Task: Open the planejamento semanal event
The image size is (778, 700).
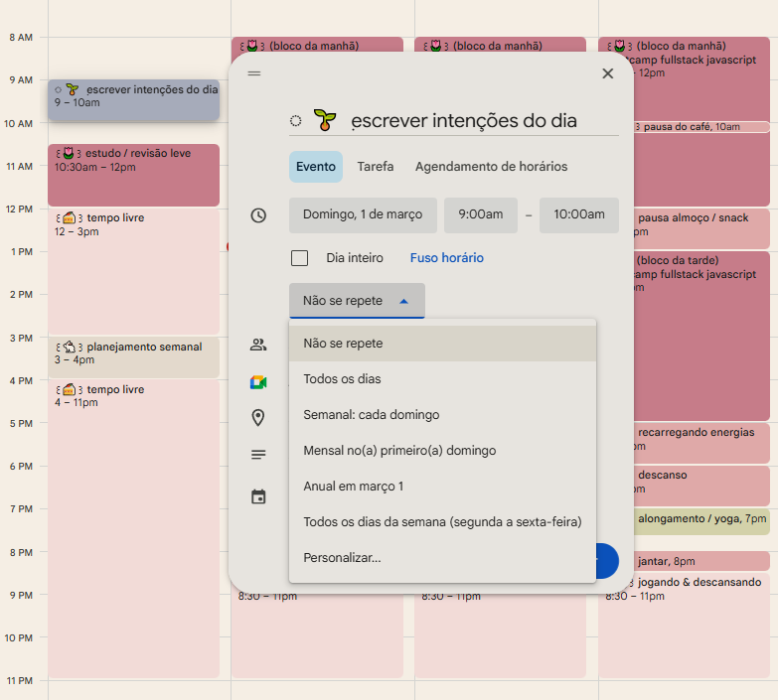Action: pos(133,356)
